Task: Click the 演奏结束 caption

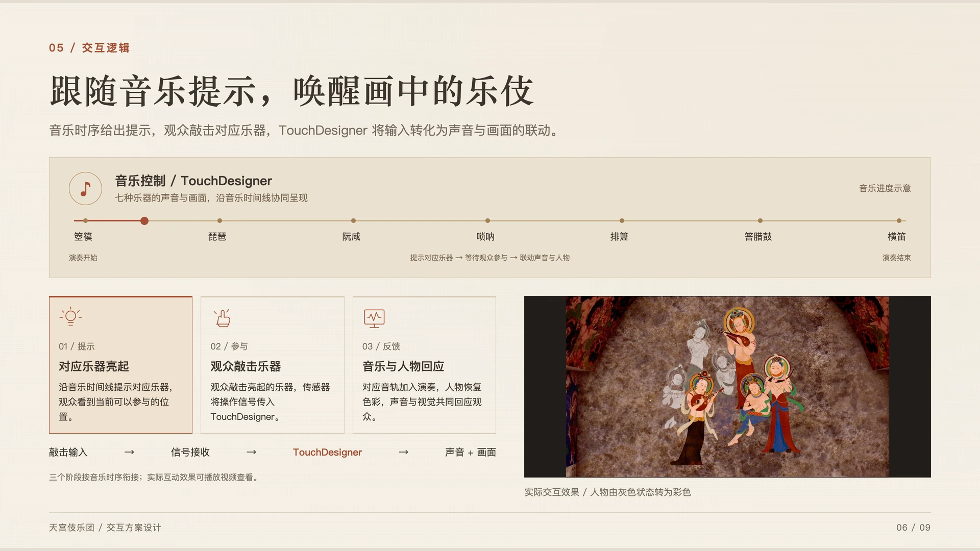Action: (897, 258)
